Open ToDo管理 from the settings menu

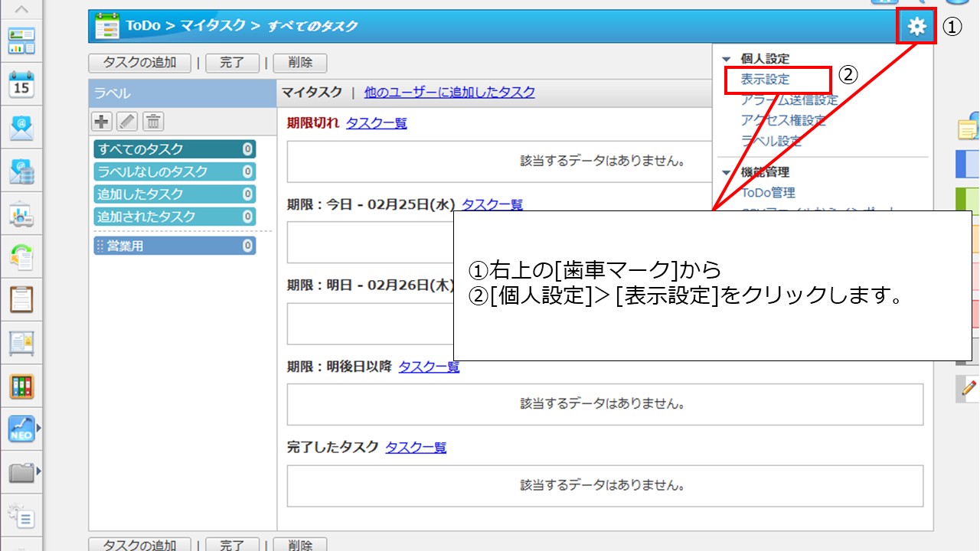coord(768,193)
